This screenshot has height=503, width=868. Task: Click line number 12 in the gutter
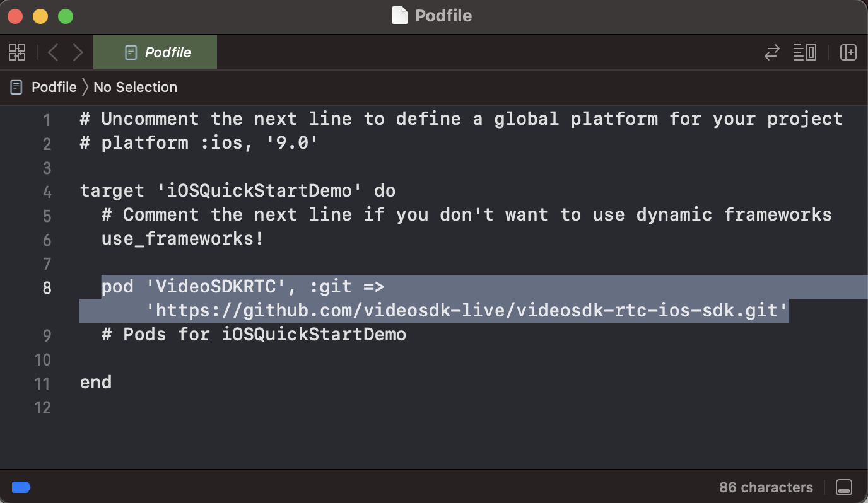(x=42, y=408)
